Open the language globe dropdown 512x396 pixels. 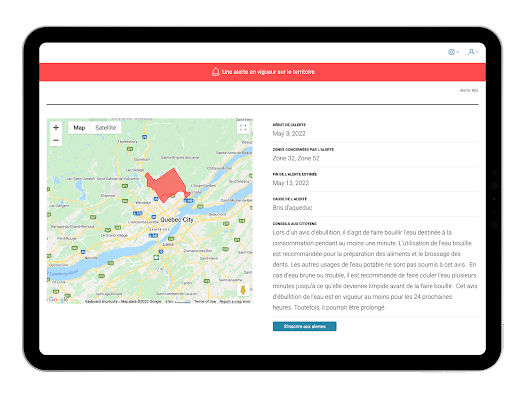tap(453, 52)
